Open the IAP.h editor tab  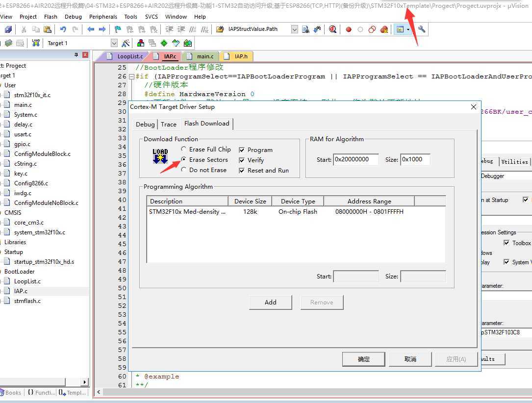(238, 56)
